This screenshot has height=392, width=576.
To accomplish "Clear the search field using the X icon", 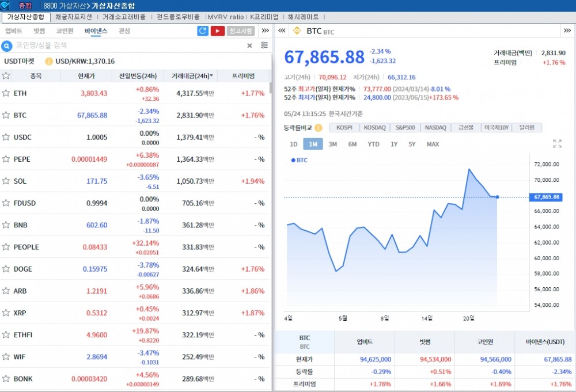I will tap(249, 45).
